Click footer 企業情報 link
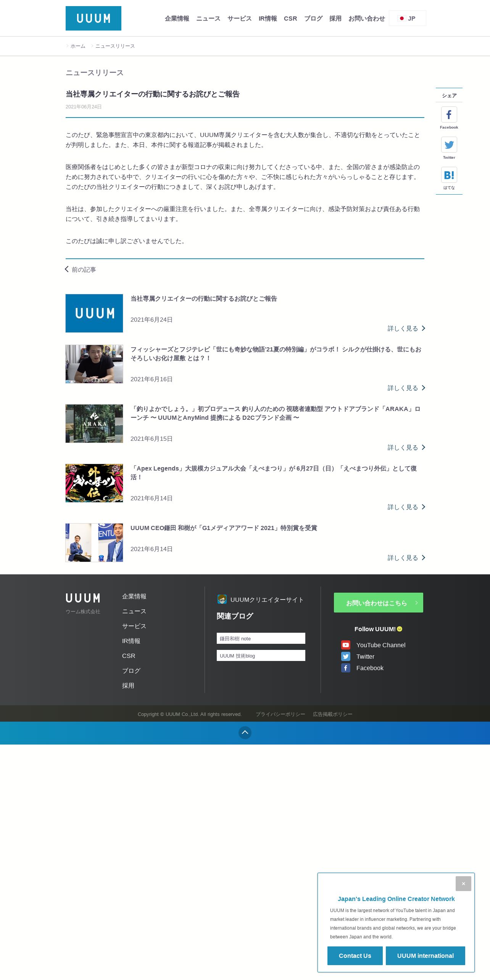The width and height of the screenshot is (490, 980). click(x=134, y=596)
